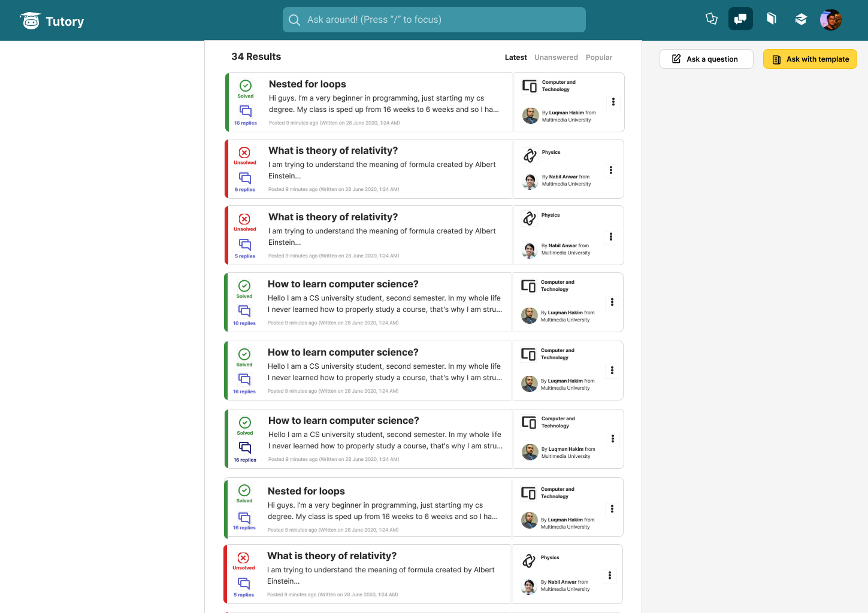The image size is (868, 613).
Task: Focus the Ask around search field
Action: point(434,20)
